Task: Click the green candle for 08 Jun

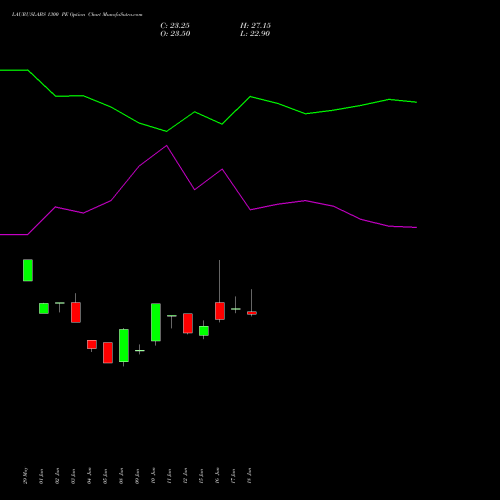Action: click(x=124, y=346)
